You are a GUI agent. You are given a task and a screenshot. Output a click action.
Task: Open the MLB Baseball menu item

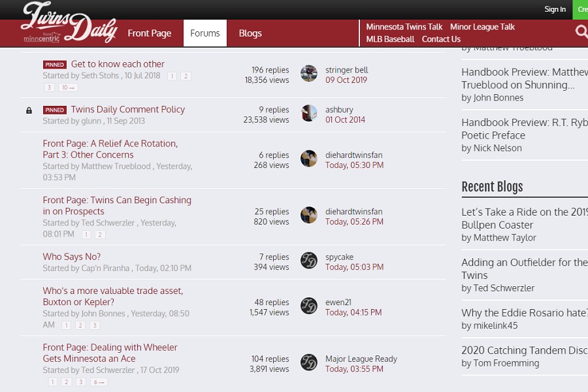pos(391,39)
